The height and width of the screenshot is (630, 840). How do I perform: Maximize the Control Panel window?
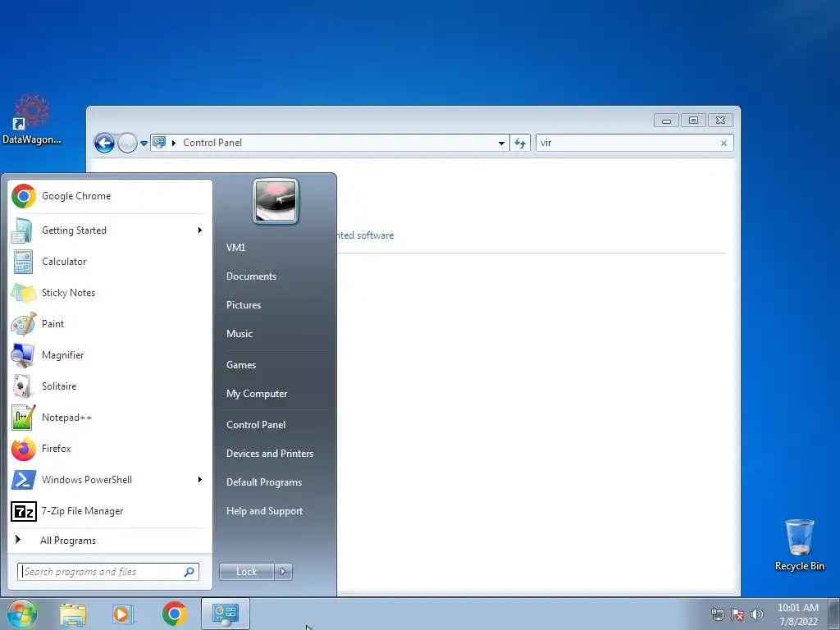pos(693,120)
